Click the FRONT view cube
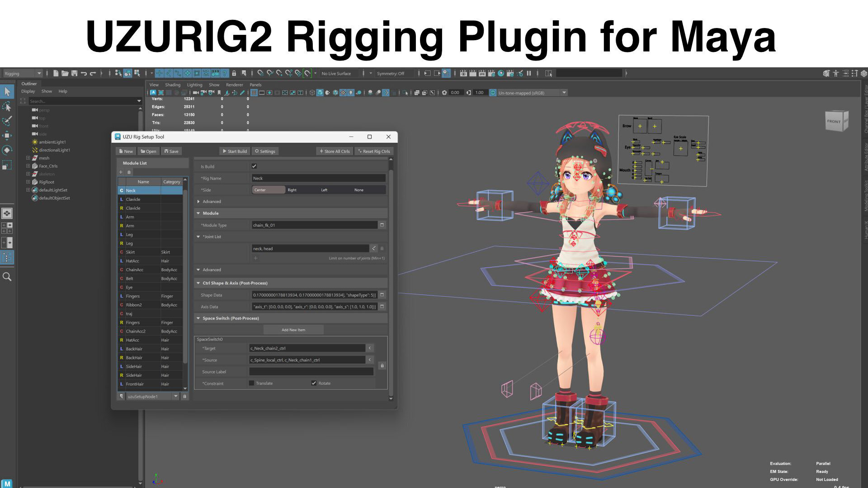This screenshot has width=868, height=488. pyautogui.click(x=834, y=121)
